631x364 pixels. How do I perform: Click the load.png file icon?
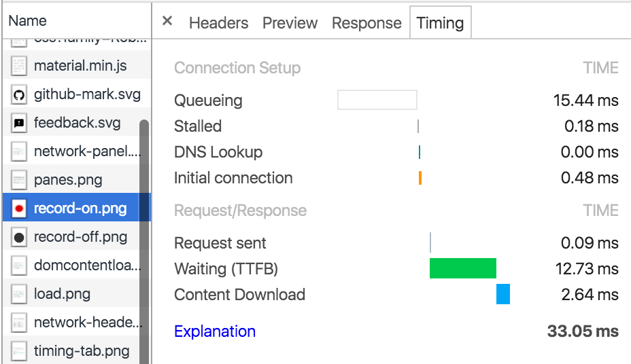pos(20,294)
